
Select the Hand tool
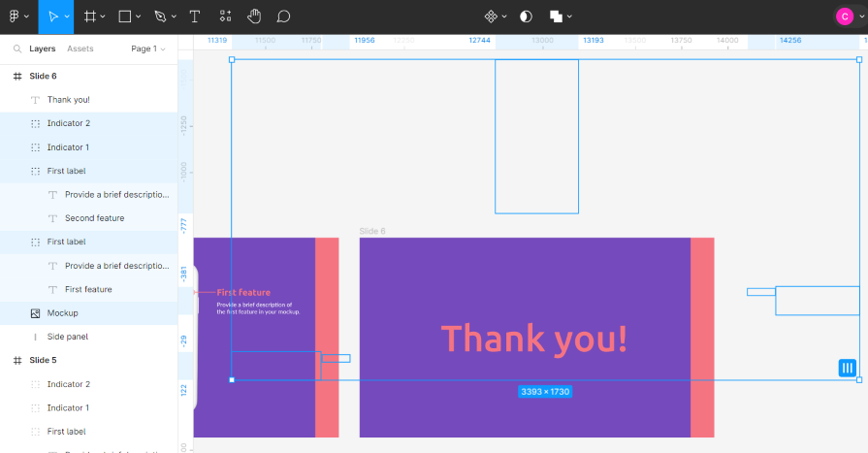(254, 16)
